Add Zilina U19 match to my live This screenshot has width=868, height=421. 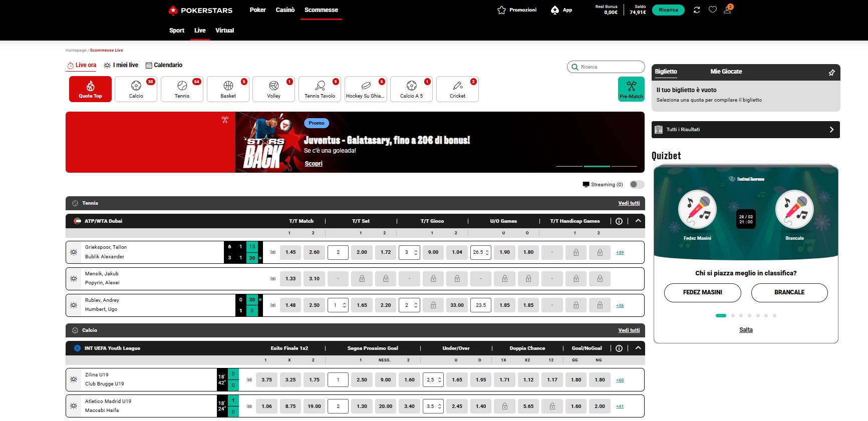(x=74, y=380)
